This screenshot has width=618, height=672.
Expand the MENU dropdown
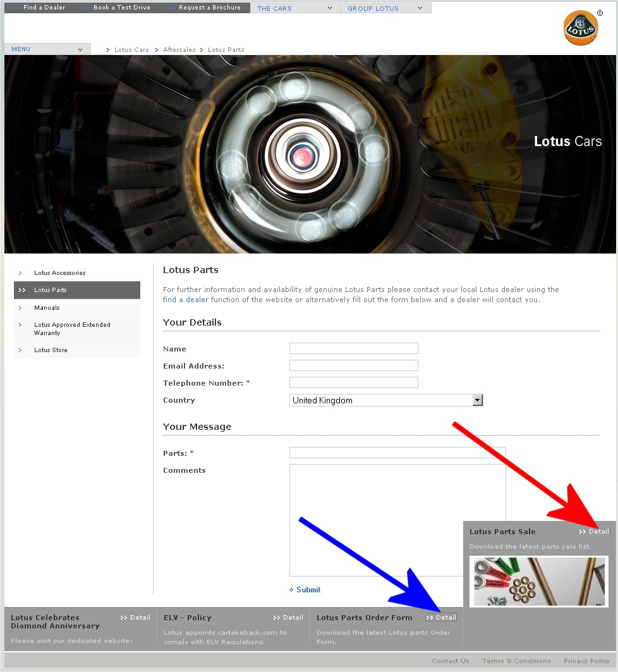(x=47, y=49)
